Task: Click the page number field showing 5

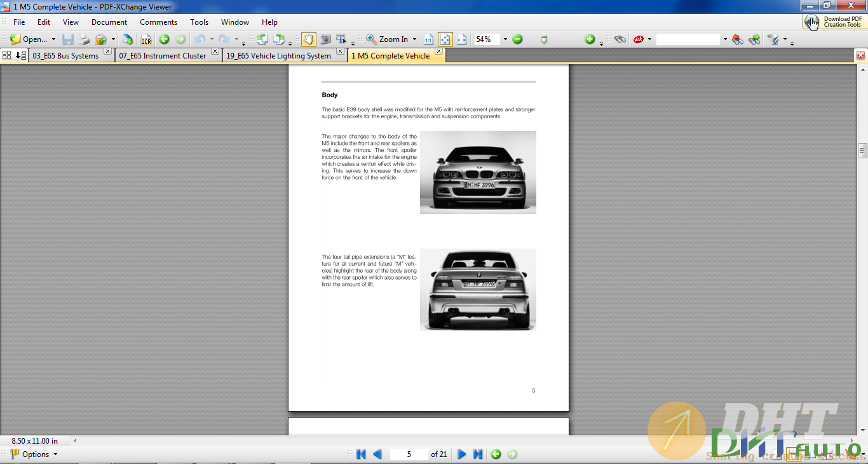Action: pos(409,454)
